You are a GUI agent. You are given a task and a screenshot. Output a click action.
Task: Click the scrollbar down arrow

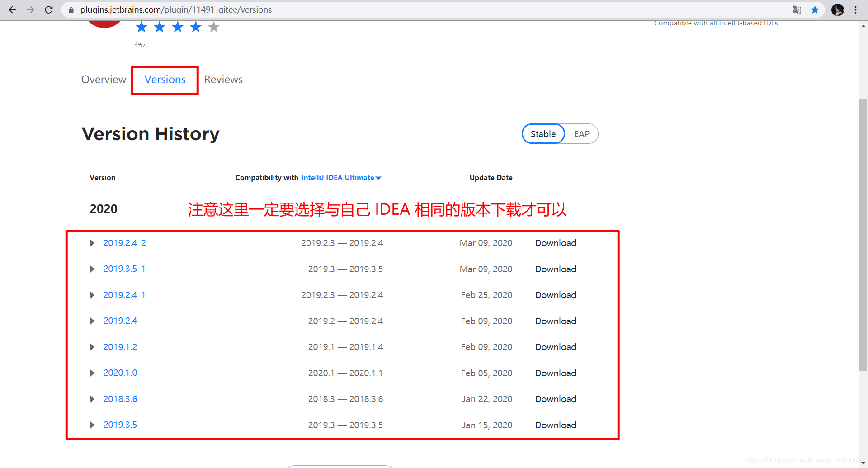[863, 463]
